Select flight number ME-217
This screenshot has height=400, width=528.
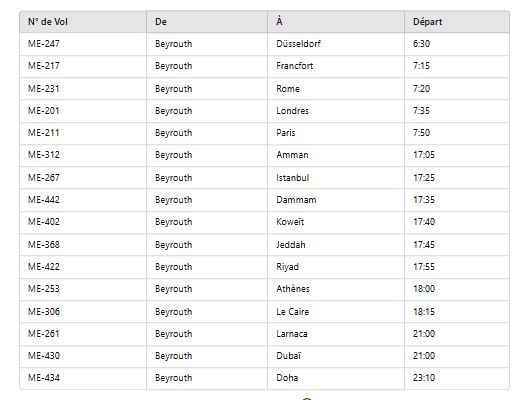[x=44, y=66]
